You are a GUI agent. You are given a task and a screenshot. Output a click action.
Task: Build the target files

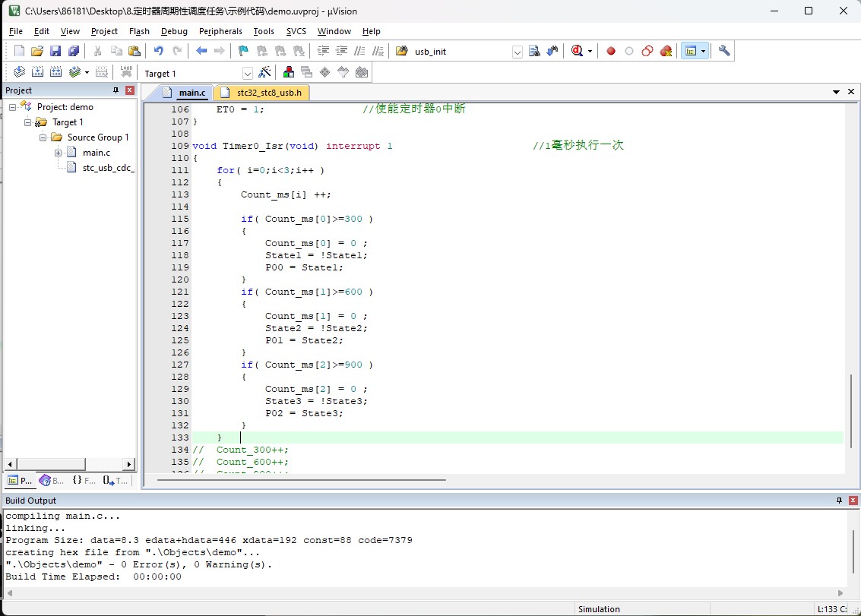click(37, 72)
